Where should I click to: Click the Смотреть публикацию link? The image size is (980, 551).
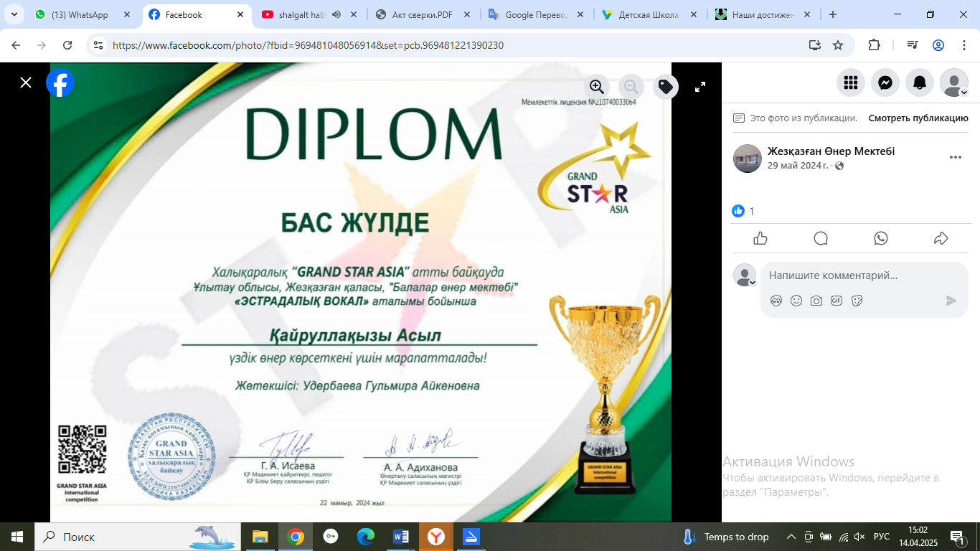(x=918, y=118)
